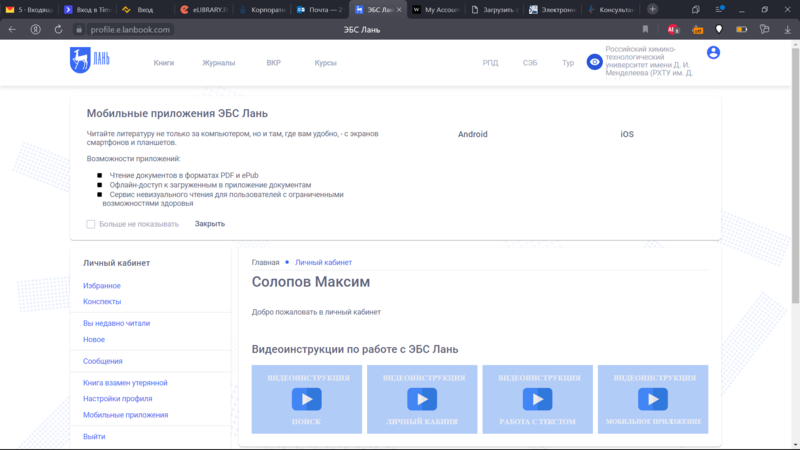Open the Журналы menu
This screenshot has height=450, width=800.
(x=218, y=63)
